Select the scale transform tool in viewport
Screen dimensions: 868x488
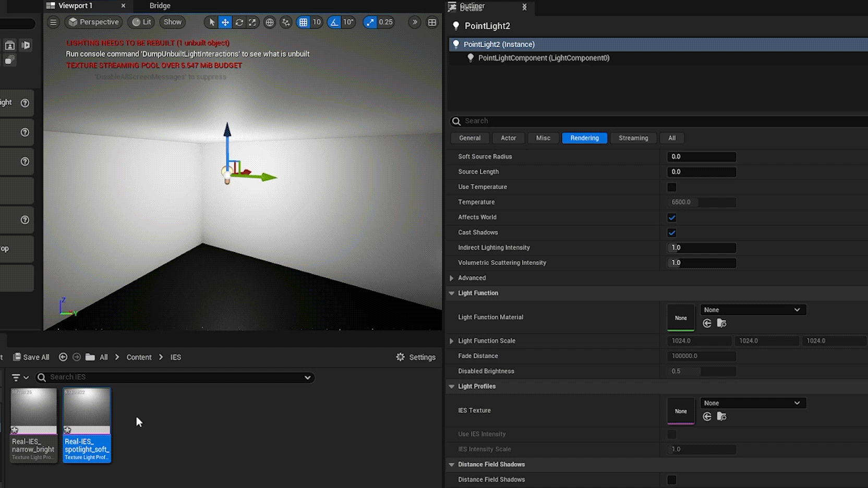(x=252, y=22)
